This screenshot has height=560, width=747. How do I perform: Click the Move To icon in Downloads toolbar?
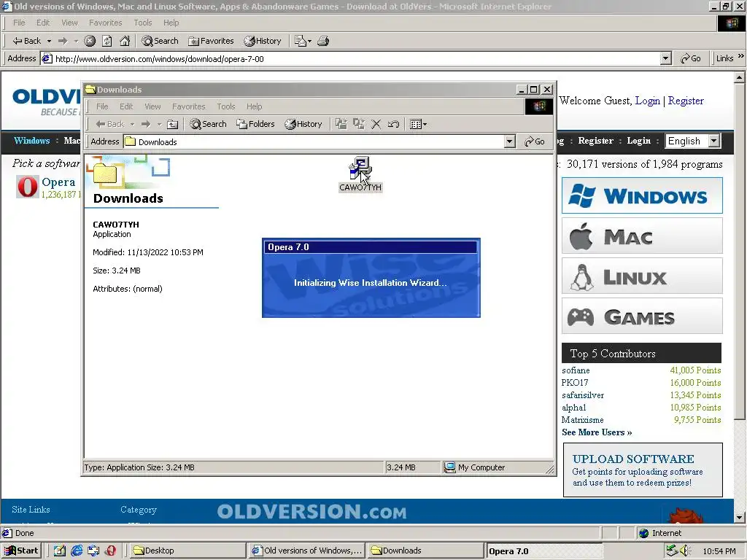pos(341,124)
